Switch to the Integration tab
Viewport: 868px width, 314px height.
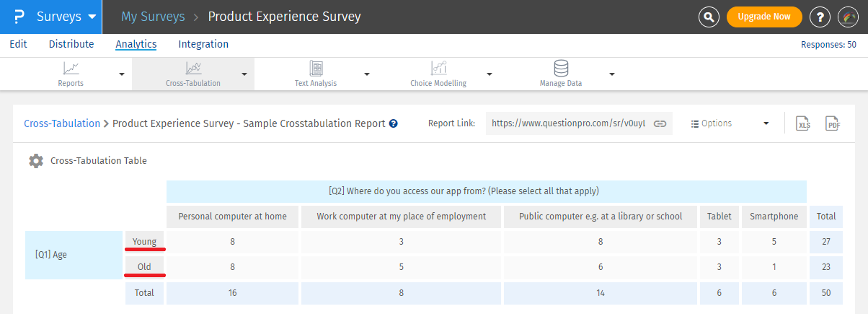click(203, 44)
